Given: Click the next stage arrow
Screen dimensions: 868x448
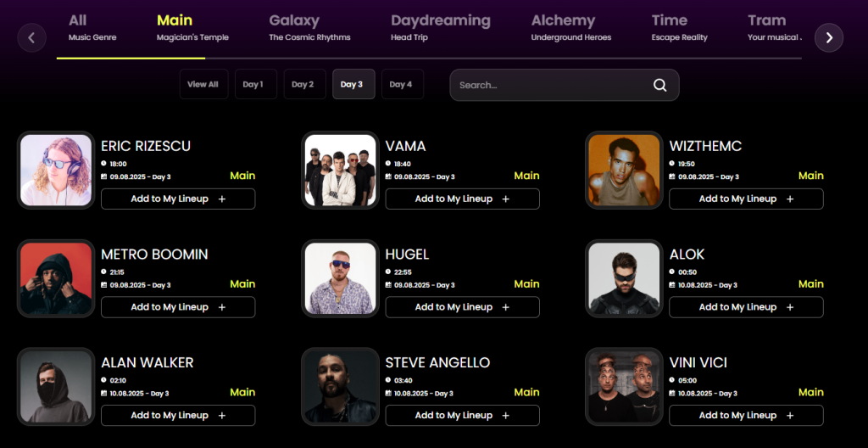Looking at the screenshot, I should coord(829,37).
